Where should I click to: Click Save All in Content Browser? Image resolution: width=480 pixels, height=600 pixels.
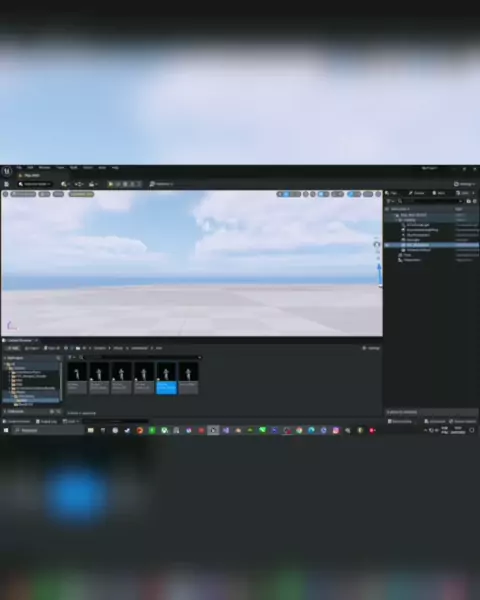(52, 348)
